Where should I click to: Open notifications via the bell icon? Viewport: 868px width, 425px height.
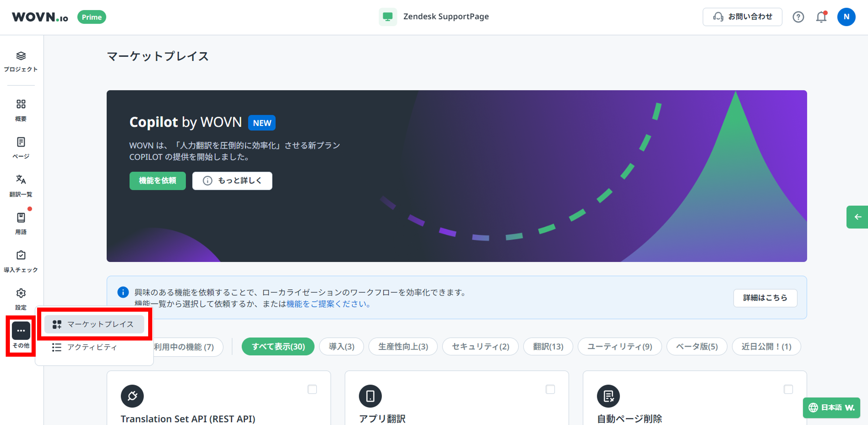[821, 17]
